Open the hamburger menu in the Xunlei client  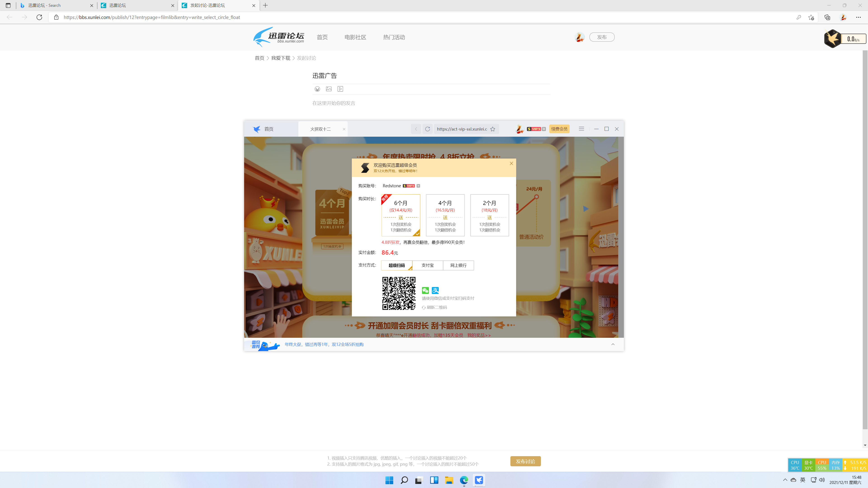coord(581,129)
